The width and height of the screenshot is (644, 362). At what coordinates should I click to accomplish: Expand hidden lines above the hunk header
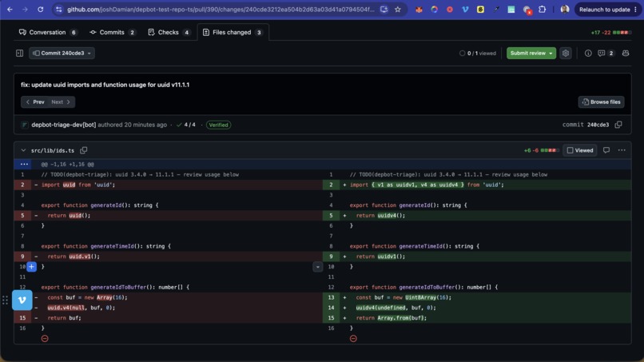tap(24, 164)
